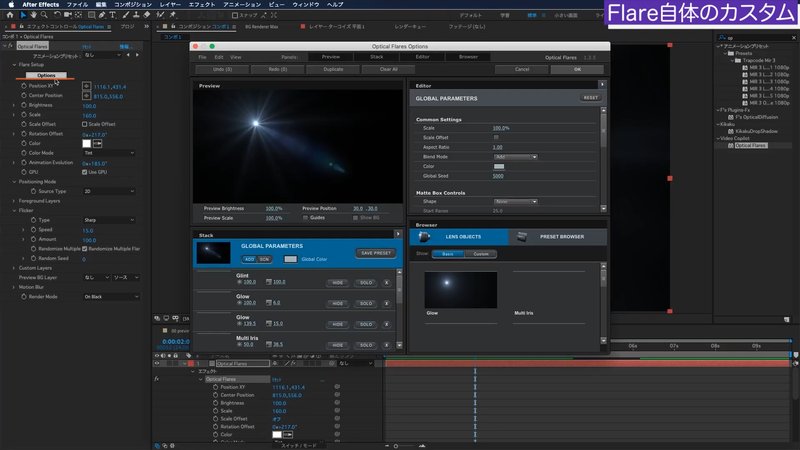
Task: Select the Selection arrow tool
Action: coord(23,15)
